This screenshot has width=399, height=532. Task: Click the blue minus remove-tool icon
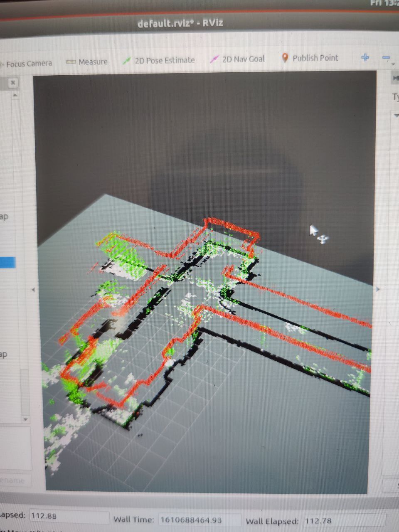coord(386,58)
